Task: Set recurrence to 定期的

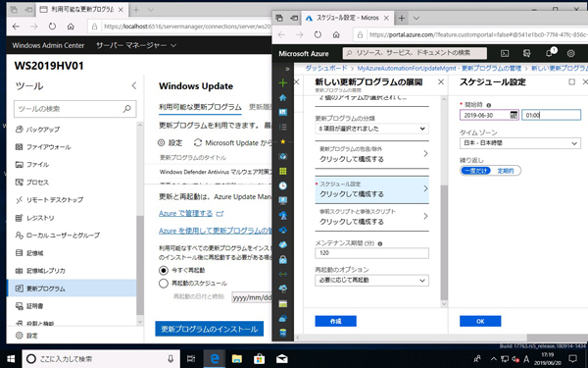Action: (506, 171)
